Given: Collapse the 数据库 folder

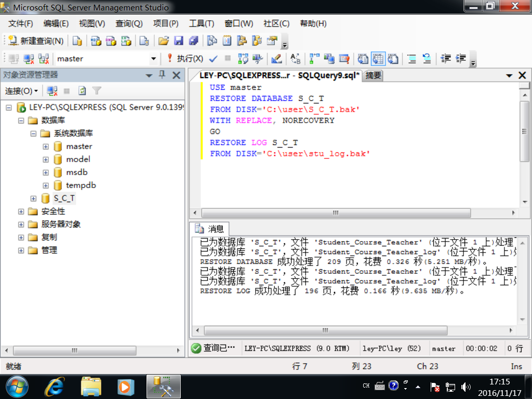Looking at the screenshot, I should pos(21,121).
